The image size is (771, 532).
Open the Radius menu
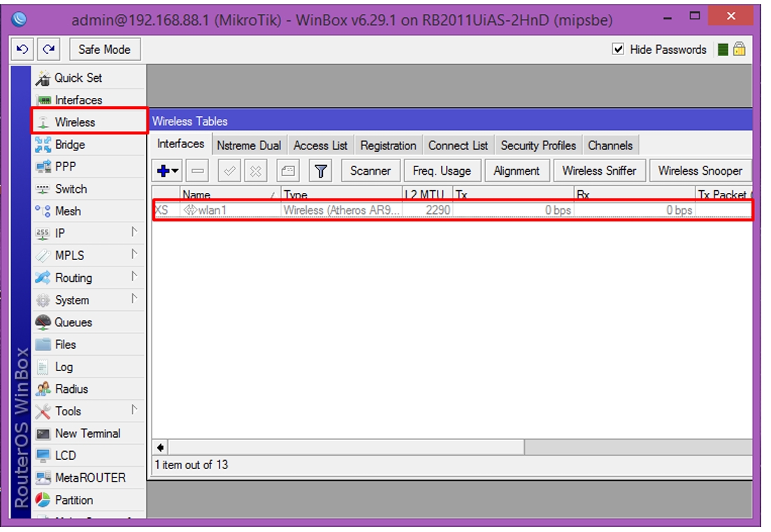(x=89, y=389)
